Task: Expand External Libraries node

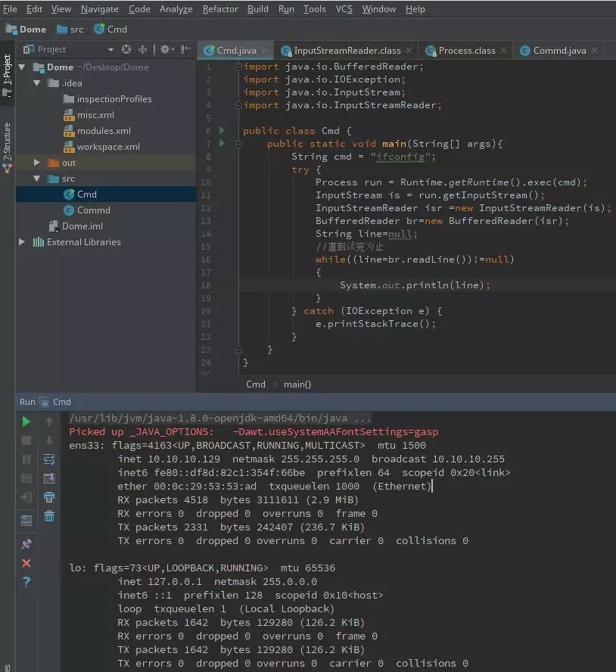Action: tap(22, 241)
